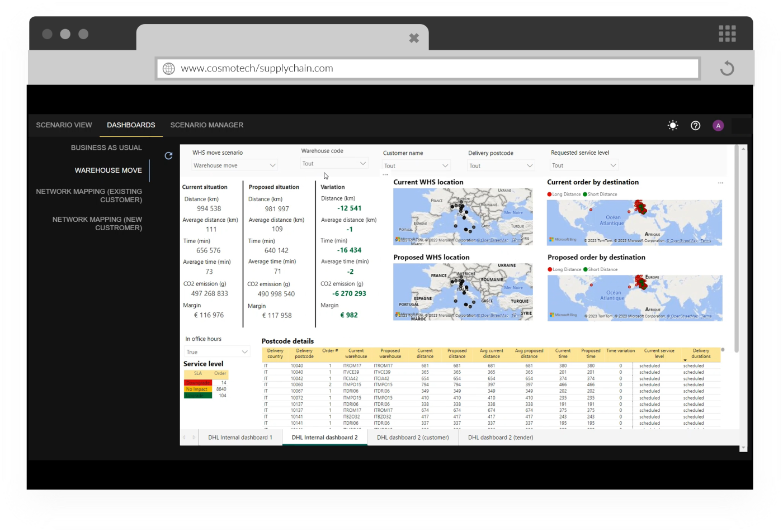Open DHL dashboard 2 (tender) tab
The width and height of the screenshot is (783, 532).
click(x=500, y=438)
